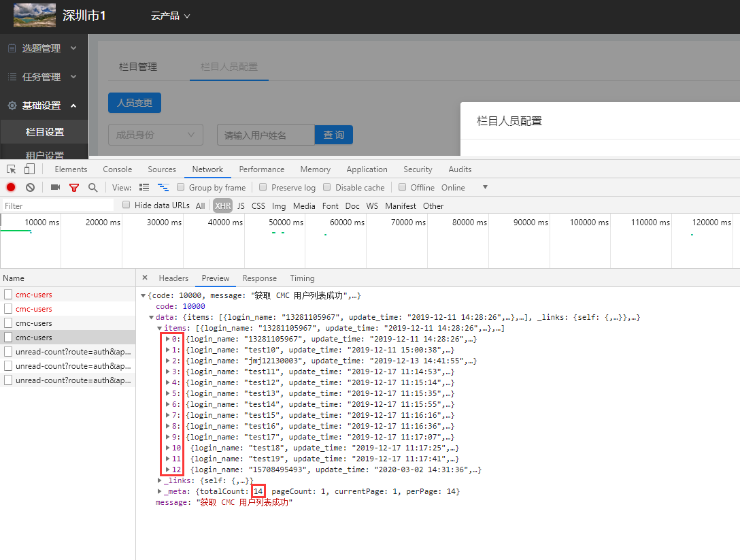Click the 请输入用户姓名 input field
This screenshot has height=560, width=740.
click(x=265, y=135)
